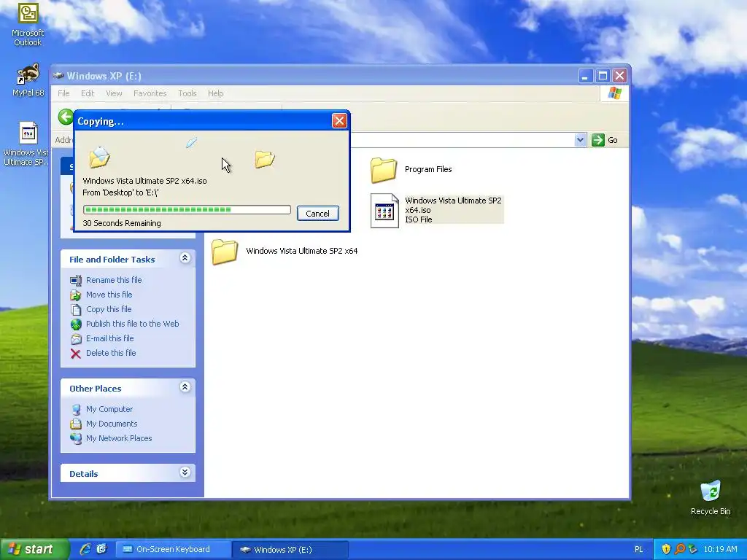
Task: Click the Windows flag logo in Explorer toolbar
Action: click(x=614, y=93)
